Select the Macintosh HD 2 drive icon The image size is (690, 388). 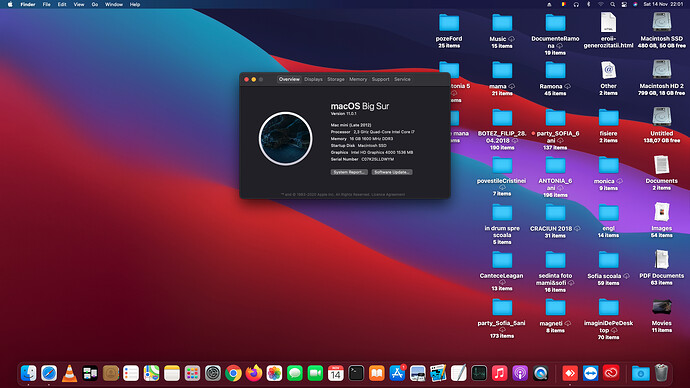pos(661,70)
